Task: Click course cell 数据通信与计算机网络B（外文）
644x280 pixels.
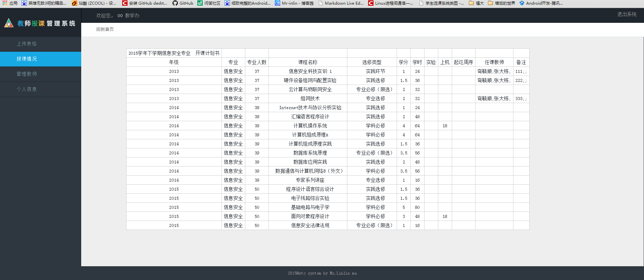Action: 308,171
